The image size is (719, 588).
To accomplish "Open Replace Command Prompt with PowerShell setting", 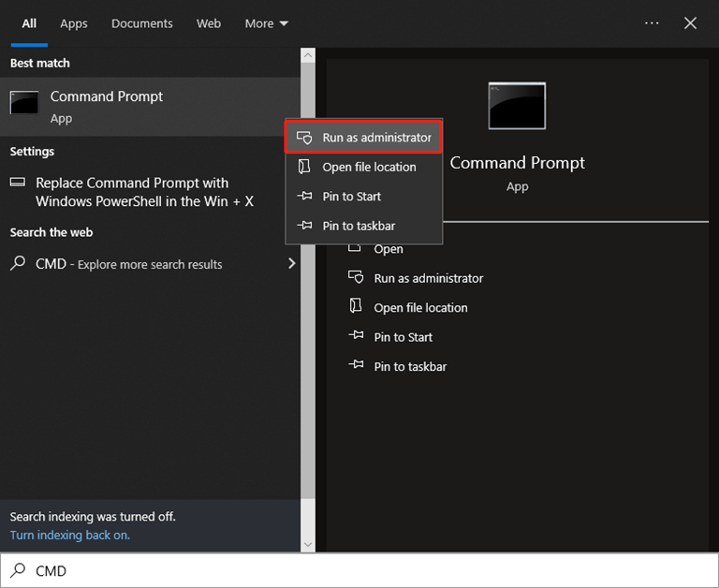I will (151, 192).
